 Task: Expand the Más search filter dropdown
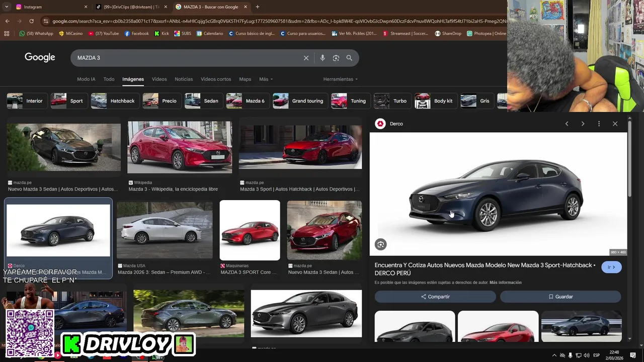pyautogui.click(x=266, y=79)
